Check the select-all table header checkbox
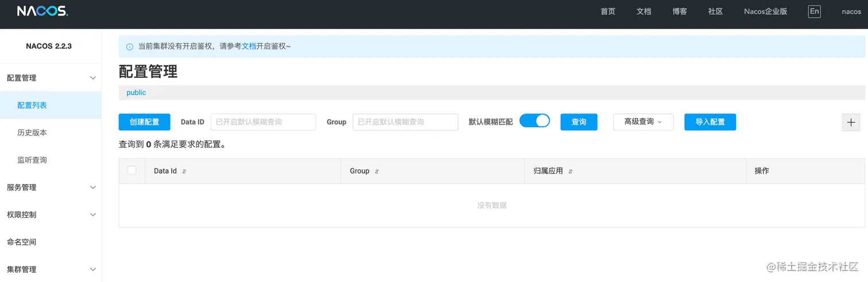This screenshot has height=282, width=868. [132, 170]
